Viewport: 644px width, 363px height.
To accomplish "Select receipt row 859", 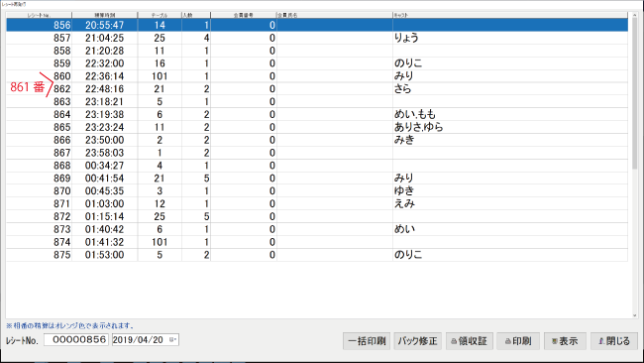I will pos(317,63).
